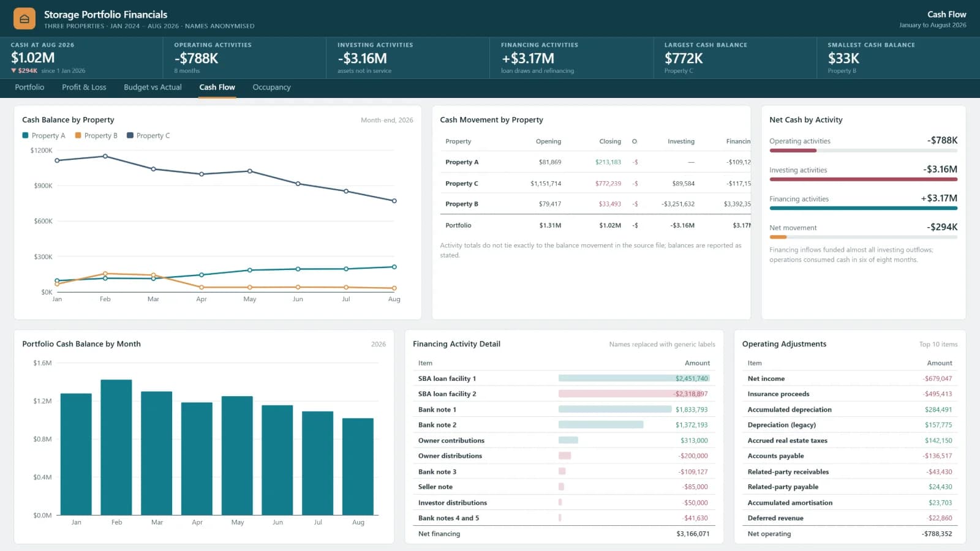
Task: Click the Largest Cash Balance $772K card
Action: (735, 58)
